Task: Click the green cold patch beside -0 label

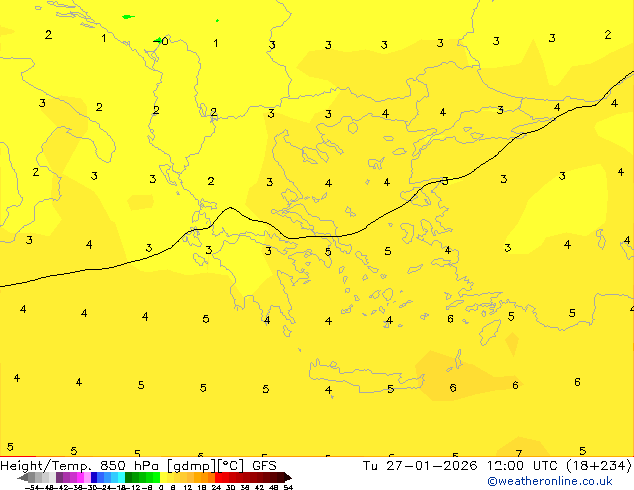Action: 157,41
